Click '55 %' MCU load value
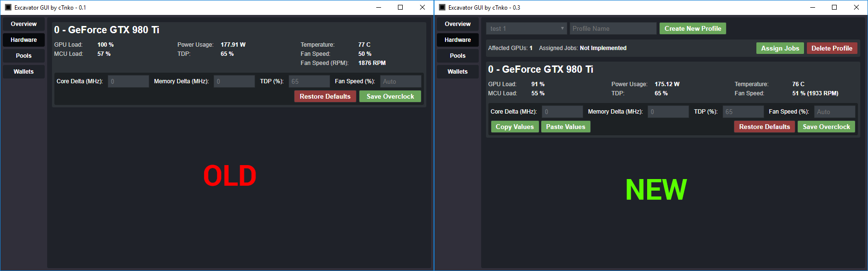This screenshot has height=271, width=868. [x=538, y=93]
